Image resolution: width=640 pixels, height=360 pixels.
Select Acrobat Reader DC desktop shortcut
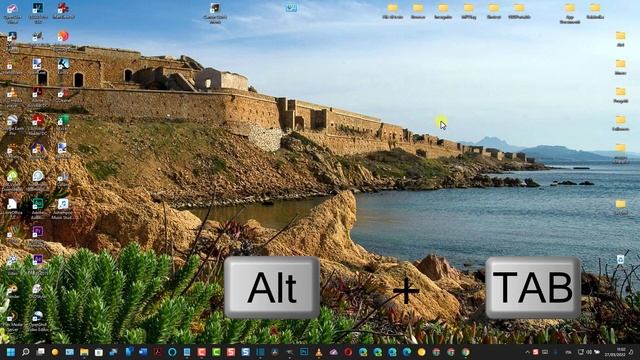38,124
